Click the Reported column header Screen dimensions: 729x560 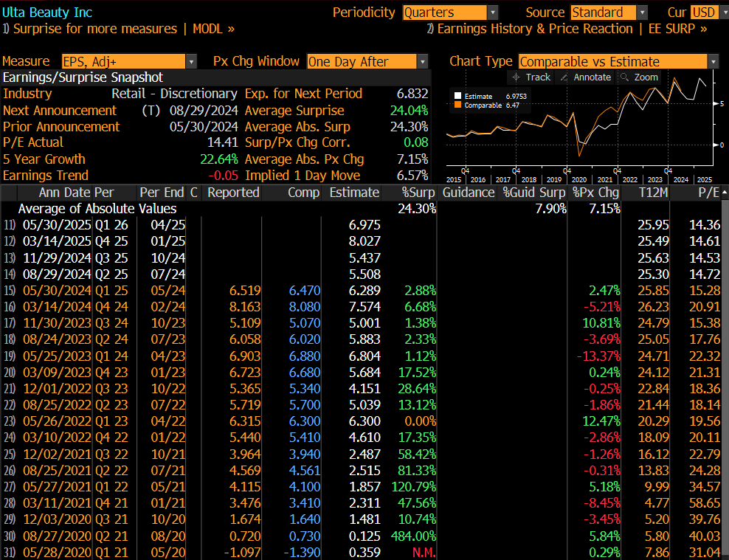tap(233, 193)
